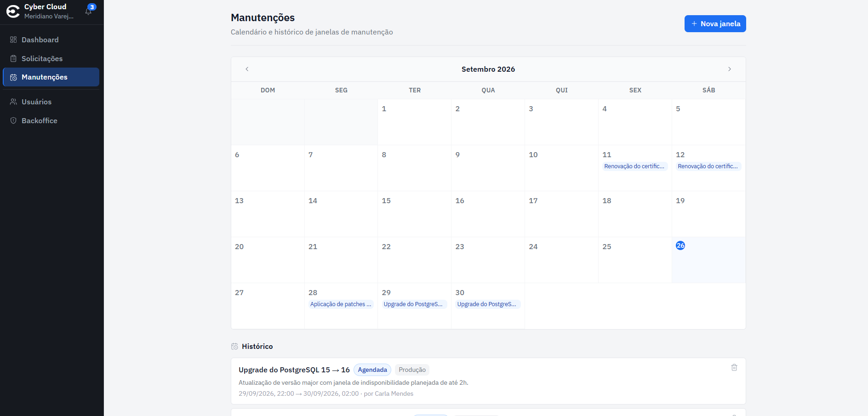Click the Upgrade do PostgreSQL 15 → 16 title
The image size is (868, 416).
[294, 370]
